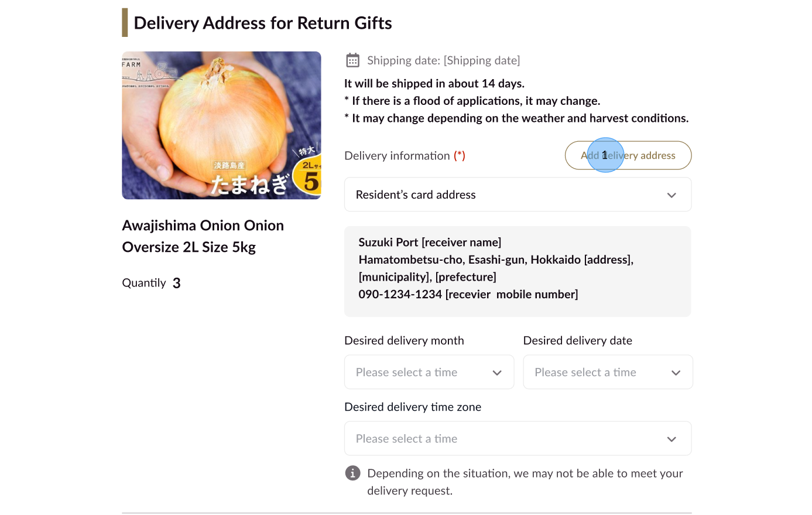
Task: Click the Delivery Address for Return Gifts heading
Action: point(263,23)
